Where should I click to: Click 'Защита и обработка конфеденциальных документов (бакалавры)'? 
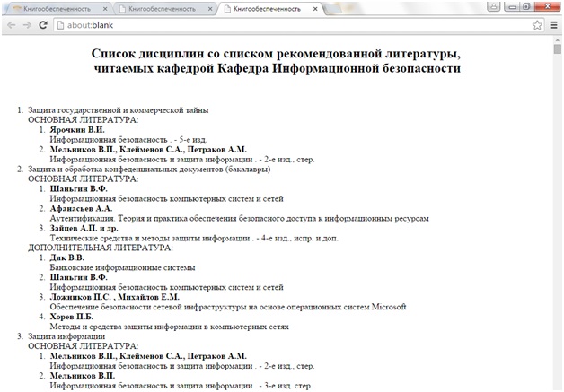[149, 170]
